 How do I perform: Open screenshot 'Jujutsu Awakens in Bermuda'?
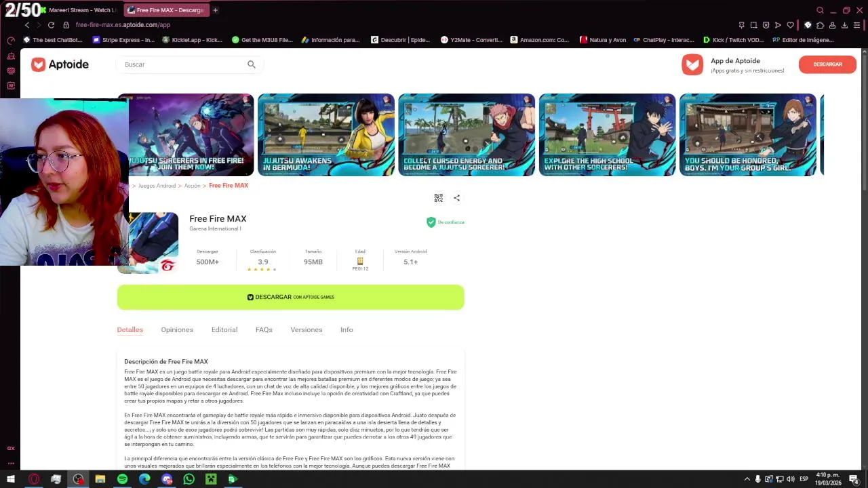tap(325, 135)
